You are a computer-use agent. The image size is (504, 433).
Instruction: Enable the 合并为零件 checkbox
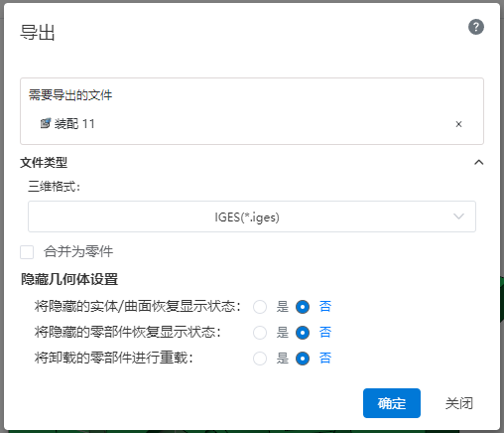27,252
